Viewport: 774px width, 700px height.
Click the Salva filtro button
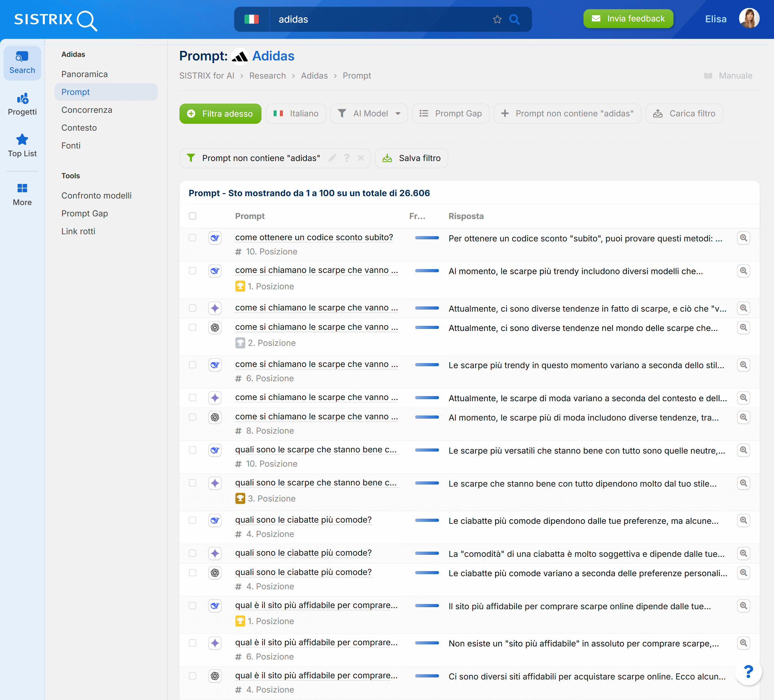(411, 158)
